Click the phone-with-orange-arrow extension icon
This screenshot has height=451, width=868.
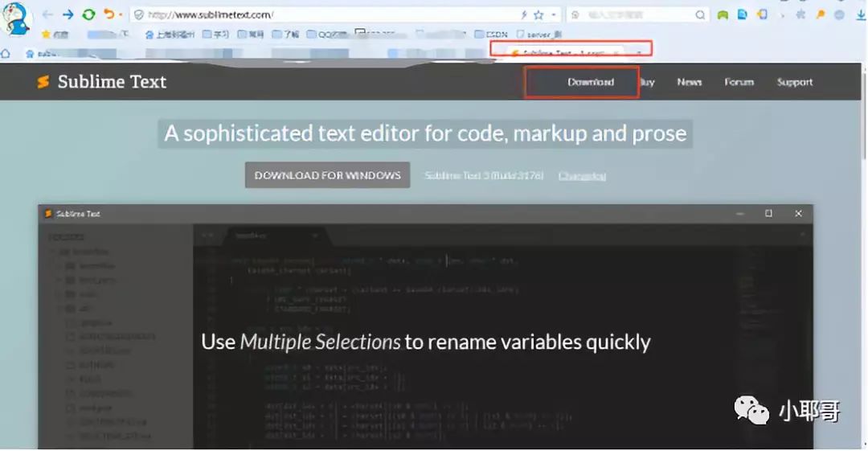click(x=762, y=14)
